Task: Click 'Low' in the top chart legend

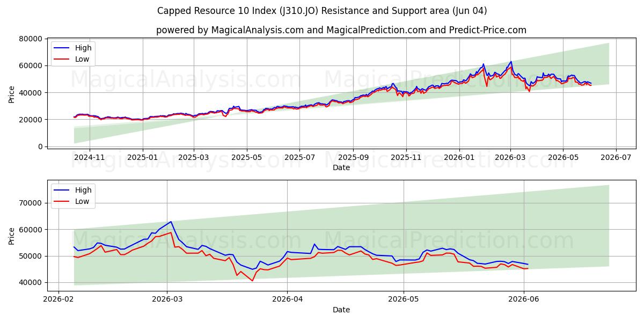Action: (82, 59)
